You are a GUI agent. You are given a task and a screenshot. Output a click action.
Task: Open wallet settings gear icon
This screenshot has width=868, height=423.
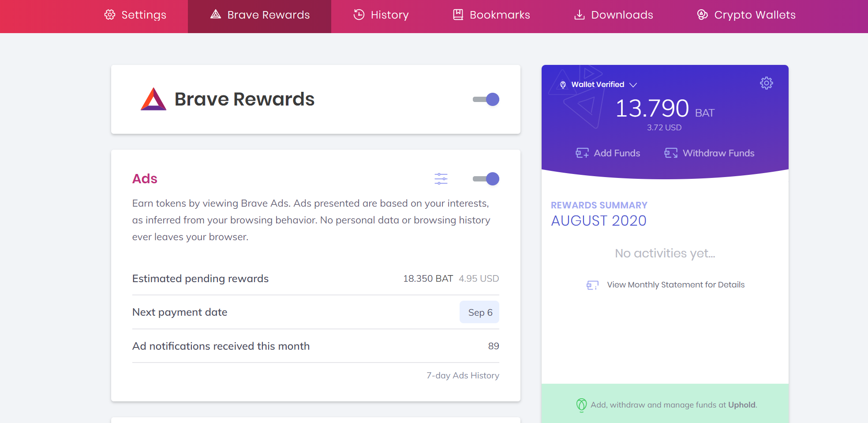click(x=767, y=83)
